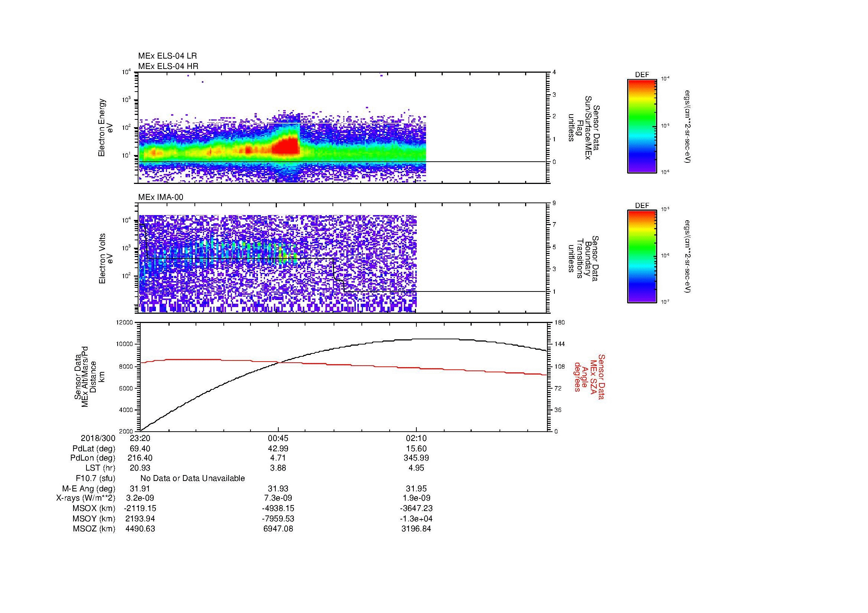
Task: Click the 'PdLon (deg)' row label
Action: pyautogui.click(x=93, y=458)
